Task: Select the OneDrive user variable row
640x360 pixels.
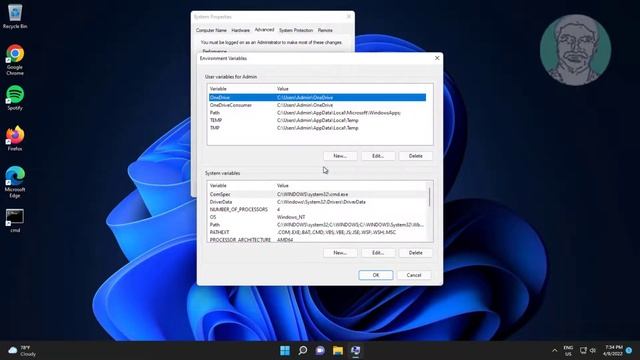Action: pyautogui.click(x=317, y=98)
